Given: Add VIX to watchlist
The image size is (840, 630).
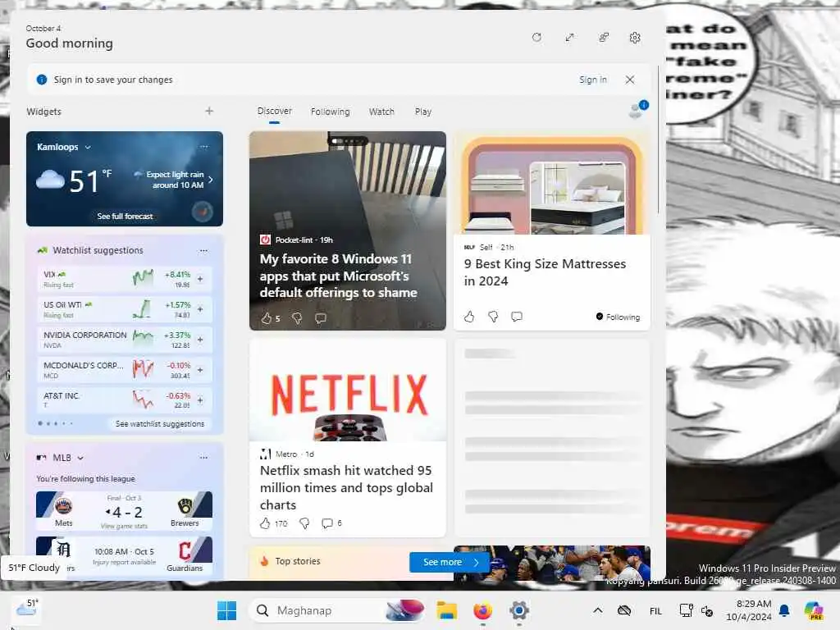Looking at the screenshot, I should tap(200, 279).
